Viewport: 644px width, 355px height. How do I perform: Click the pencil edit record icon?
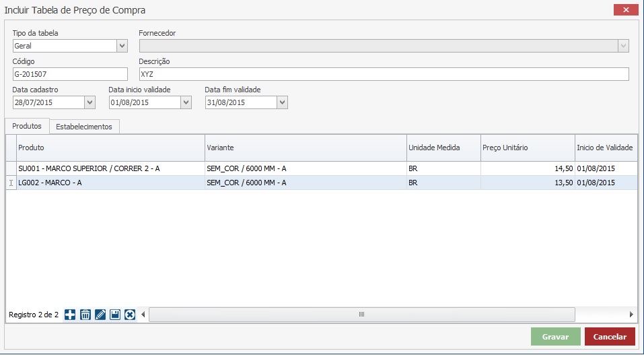pyautogui.click(x=100, y=315)
